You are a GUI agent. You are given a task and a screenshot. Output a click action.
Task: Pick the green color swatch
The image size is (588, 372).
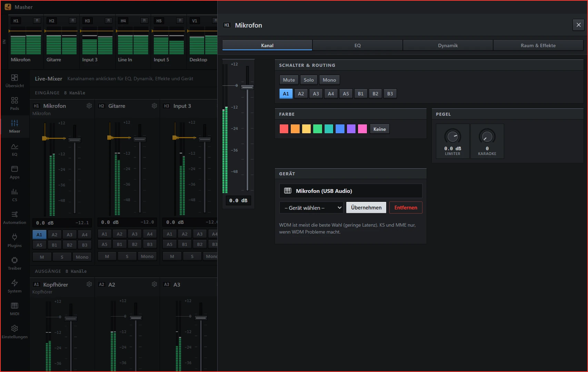point(318,129)
